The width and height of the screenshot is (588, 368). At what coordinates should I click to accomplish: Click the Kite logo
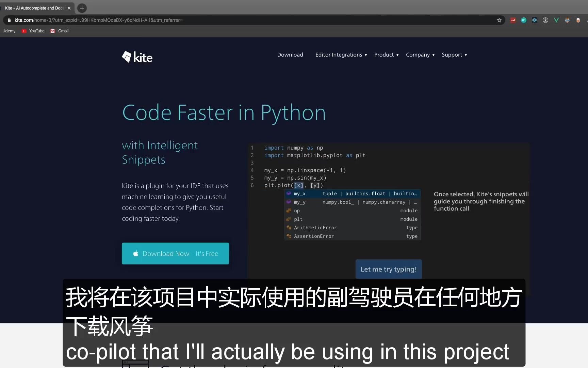(137, 57)
